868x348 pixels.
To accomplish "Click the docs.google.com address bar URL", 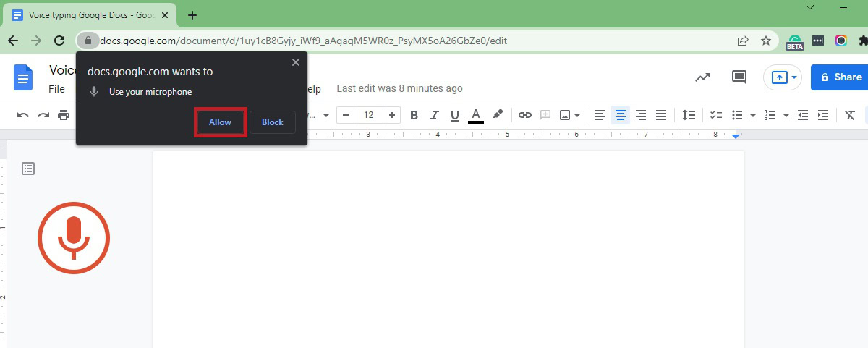I will pyautogui.click(x=303, y=41).
